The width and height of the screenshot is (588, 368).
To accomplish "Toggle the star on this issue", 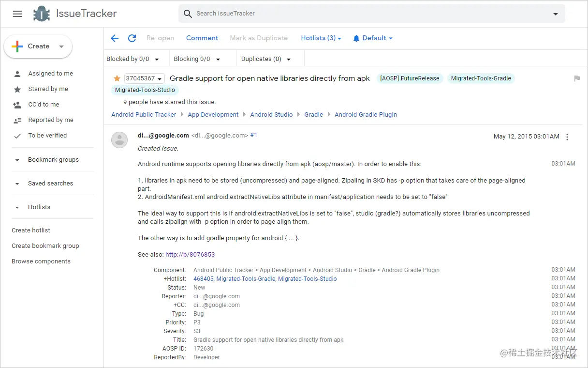I will [117, 78].
